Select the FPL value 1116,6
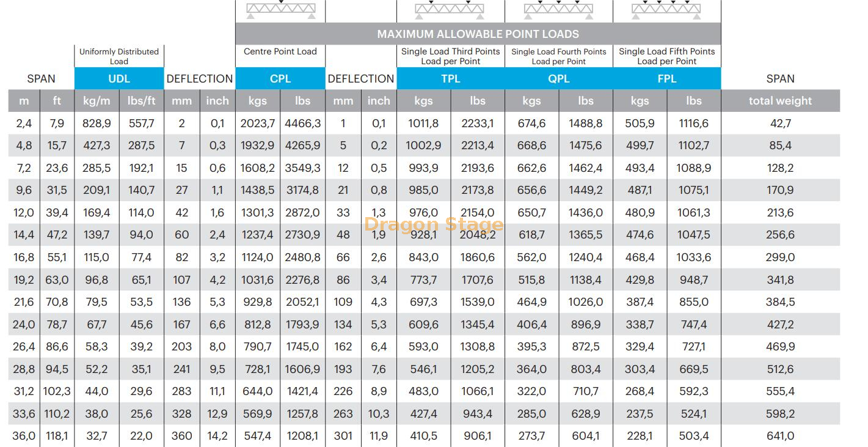 [694, 124]
